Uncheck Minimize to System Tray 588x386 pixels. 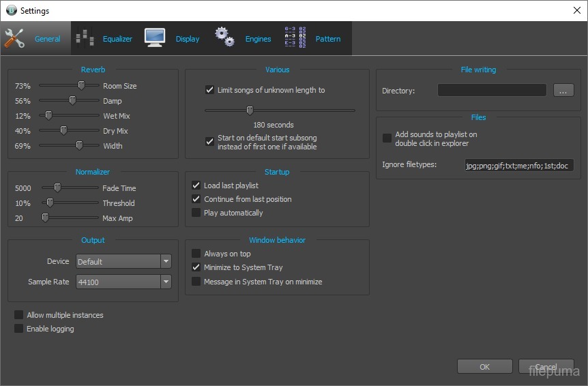(x=196, y=267)
